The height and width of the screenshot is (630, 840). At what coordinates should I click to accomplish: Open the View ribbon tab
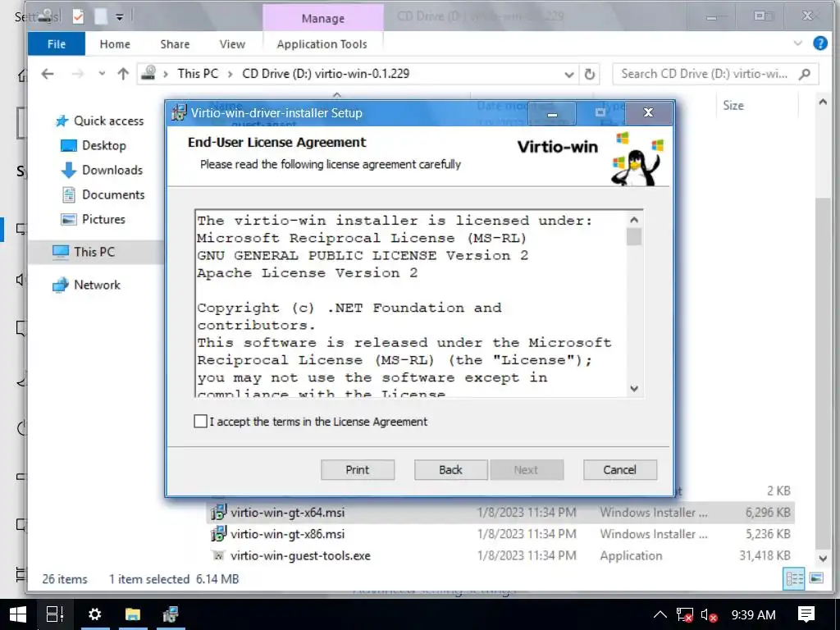pyautogui.click(x=232, y=44)
